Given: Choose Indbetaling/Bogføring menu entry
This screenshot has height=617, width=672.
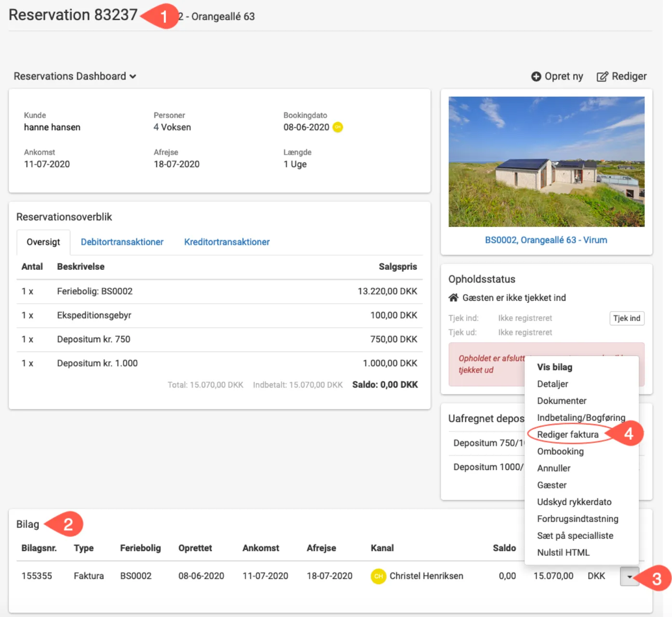Looking at the screenshot, I should pyautogui.click(x=581, y=417).
